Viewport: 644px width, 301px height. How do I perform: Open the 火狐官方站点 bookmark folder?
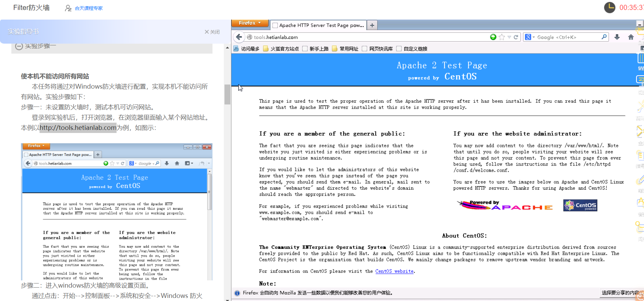click(281, 49)
